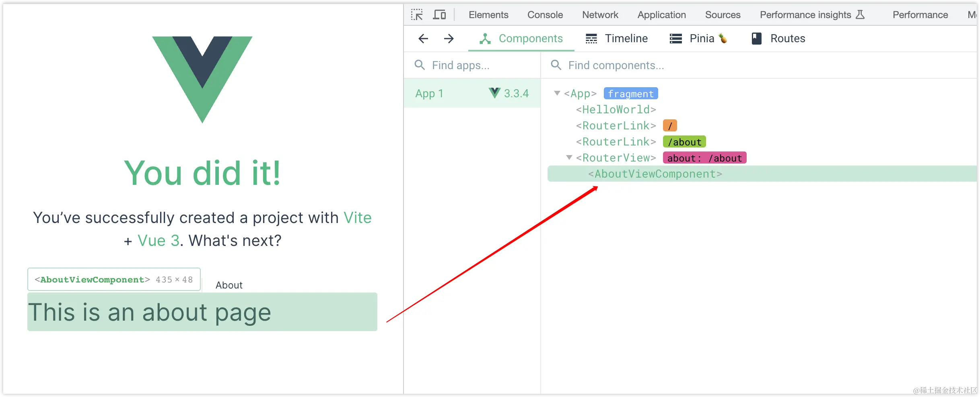980x397 pixels.
Task: Click the forward navigation arrow
Action: 449,39
